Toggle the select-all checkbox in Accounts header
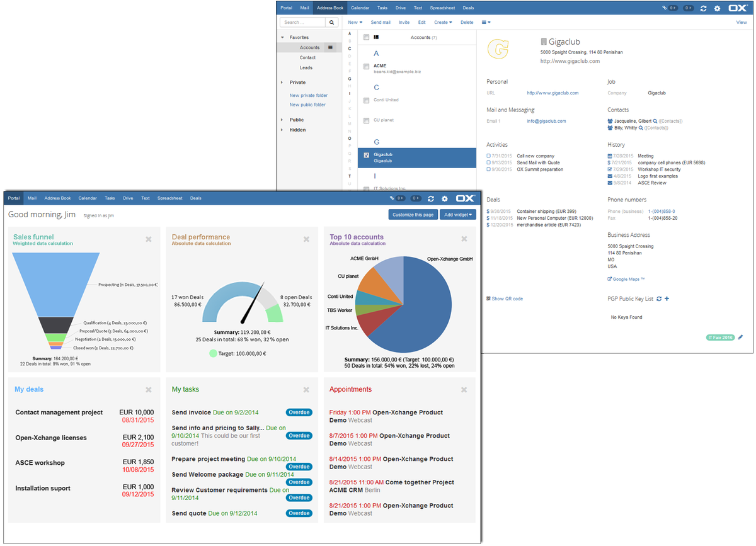 pos(366,38)
